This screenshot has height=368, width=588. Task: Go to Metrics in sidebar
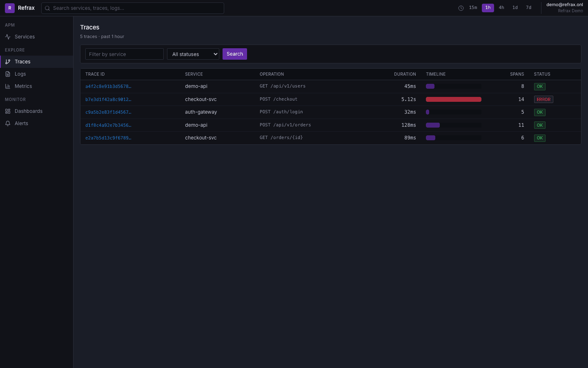(36, 86)
